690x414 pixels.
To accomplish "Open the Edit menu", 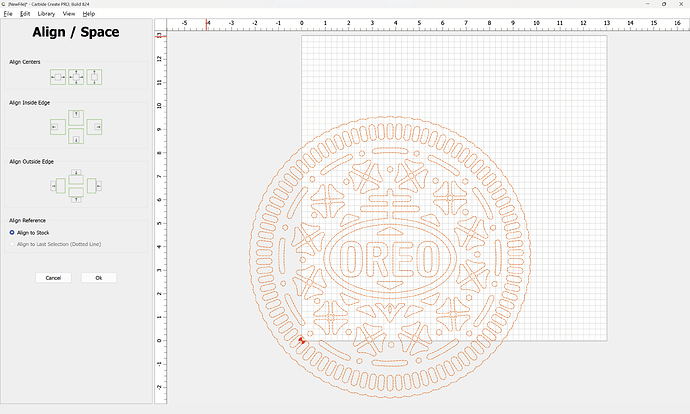I will [x=25, y=14].
